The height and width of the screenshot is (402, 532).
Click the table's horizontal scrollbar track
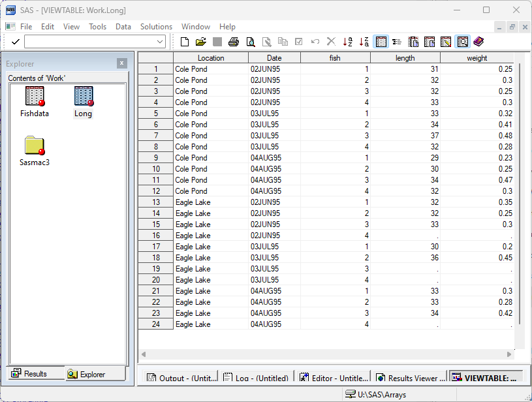pyautogui.click(x=326, y=354)
